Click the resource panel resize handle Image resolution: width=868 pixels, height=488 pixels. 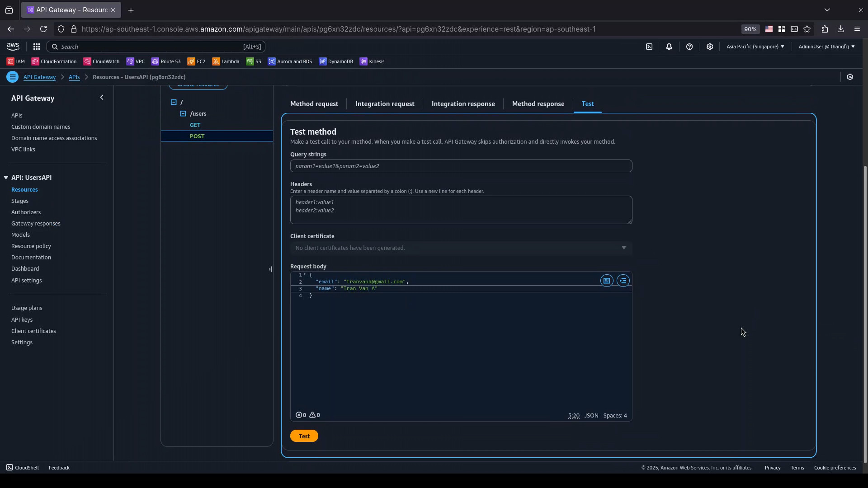point(271,269)
